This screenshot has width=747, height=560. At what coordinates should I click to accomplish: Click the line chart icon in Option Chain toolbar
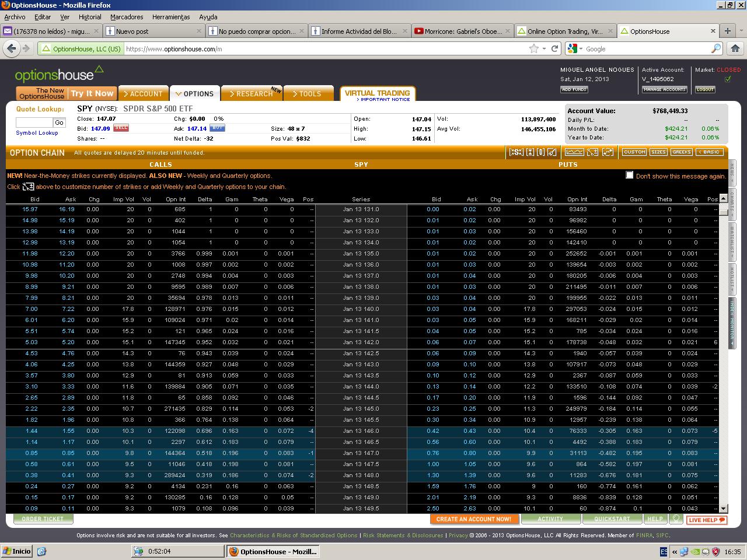tap(574, 152)
